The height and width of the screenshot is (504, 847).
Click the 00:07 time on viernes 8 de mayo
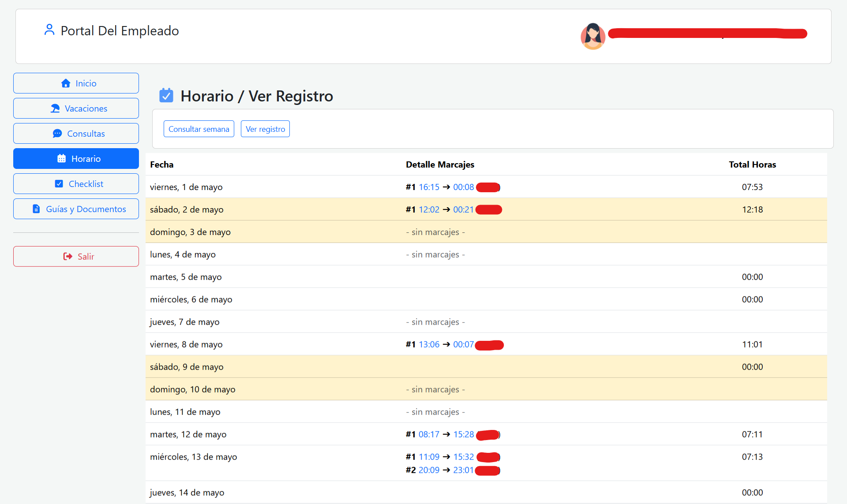click(463, 344)
